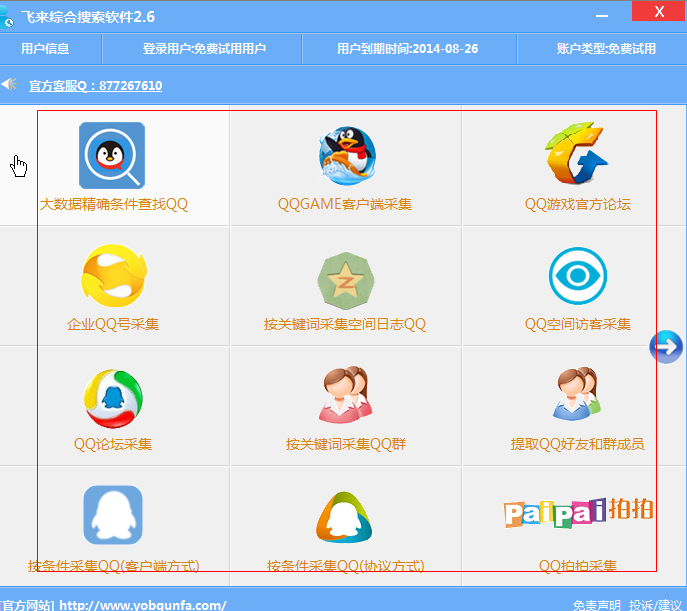687x611 pixels.
Task: Open the 免责声明 link
Action: click(597, 605)
